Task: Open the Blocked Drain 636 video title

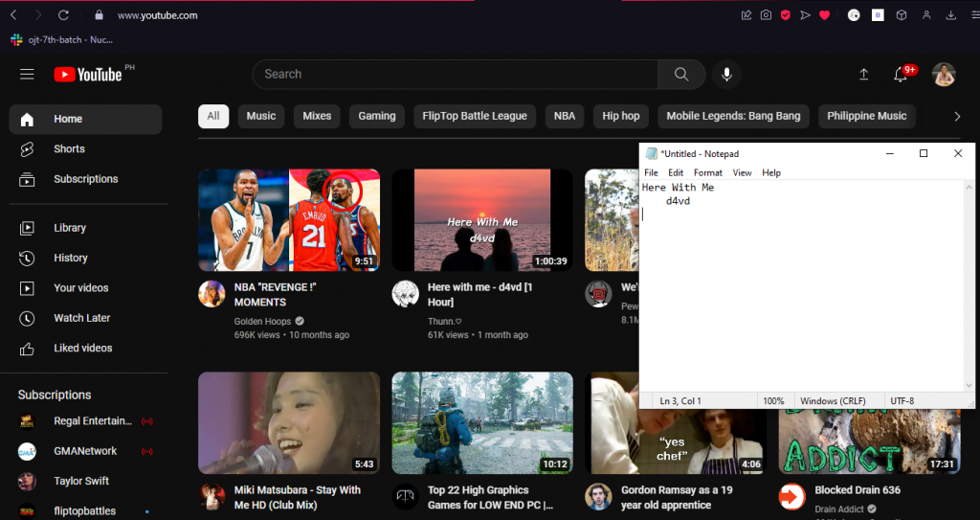Action: [857, 490]
